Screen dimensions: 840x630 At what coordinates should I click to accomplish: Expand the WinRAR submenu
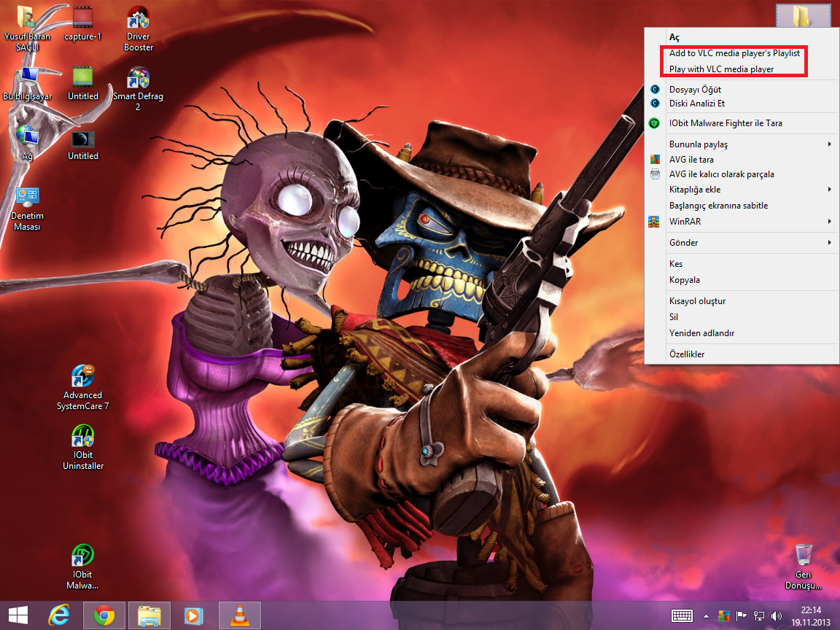[742, 221]
